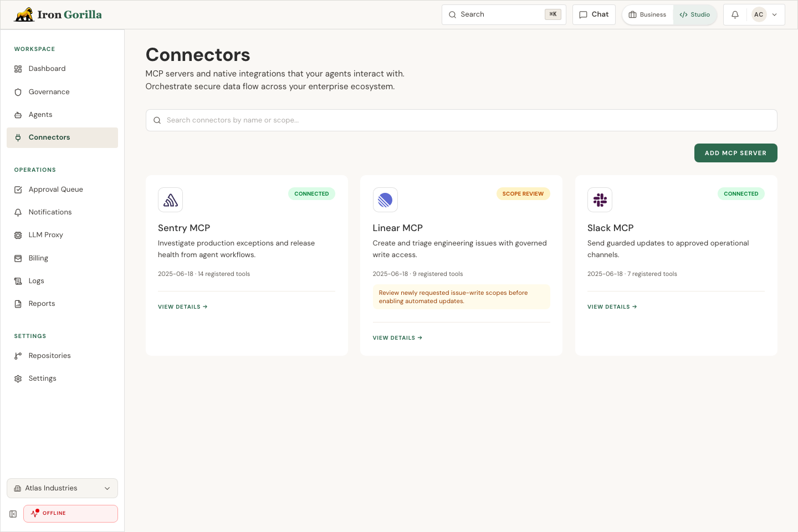Select Connectors in sidebar
This screenshot has width=798, height=532.
coord(62,137)
